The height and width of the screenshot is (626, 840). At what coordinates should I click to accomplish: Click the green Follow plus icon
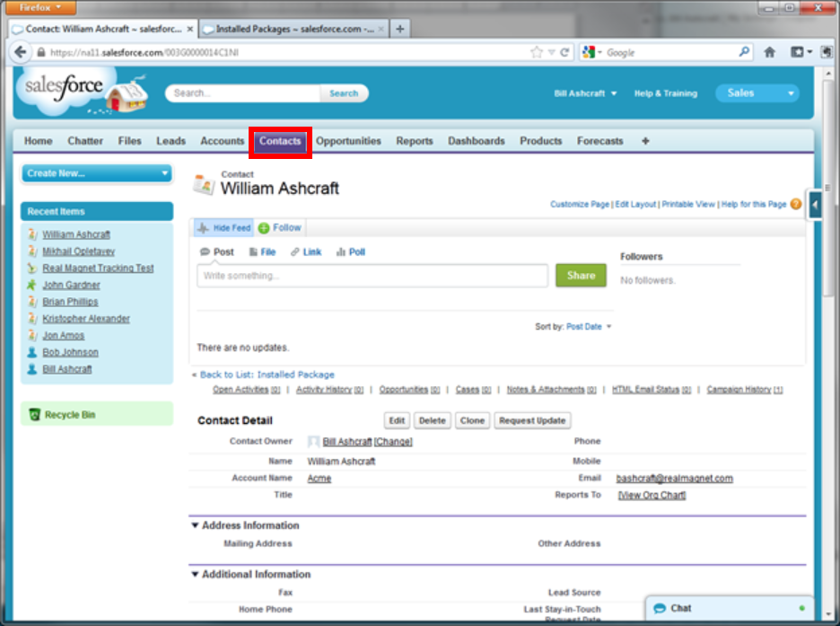[264, 228]
